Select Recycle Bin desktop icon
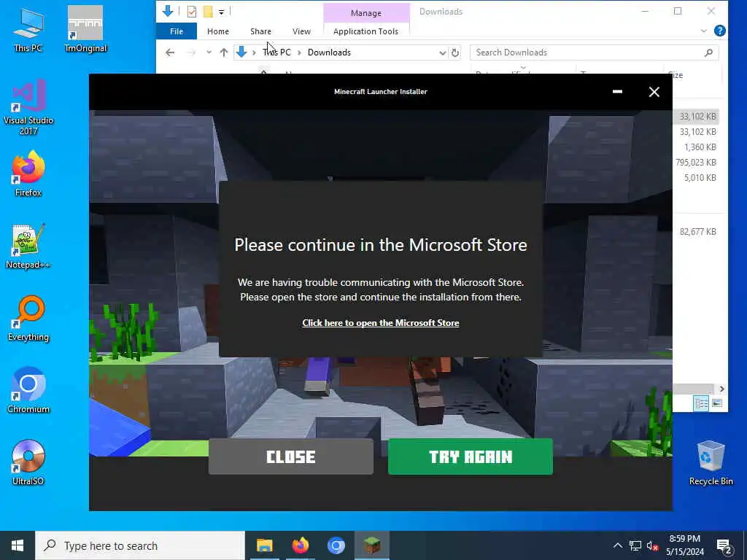Screen dimensions: 747x560 pos(711,463)
